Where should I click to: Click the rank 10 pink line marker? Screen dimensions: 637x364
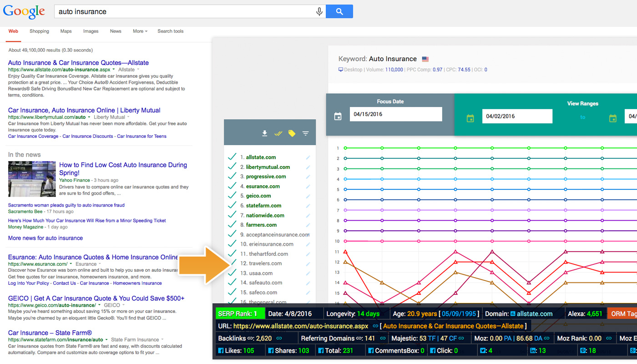(345, 241)
